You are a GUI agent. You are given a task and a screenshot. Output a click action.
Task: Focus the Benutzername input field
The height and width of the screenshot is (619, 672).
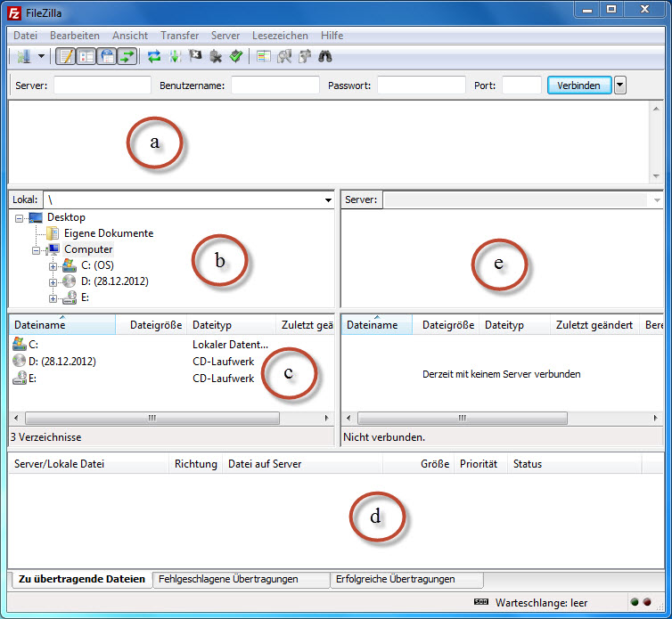coord(275,86)
